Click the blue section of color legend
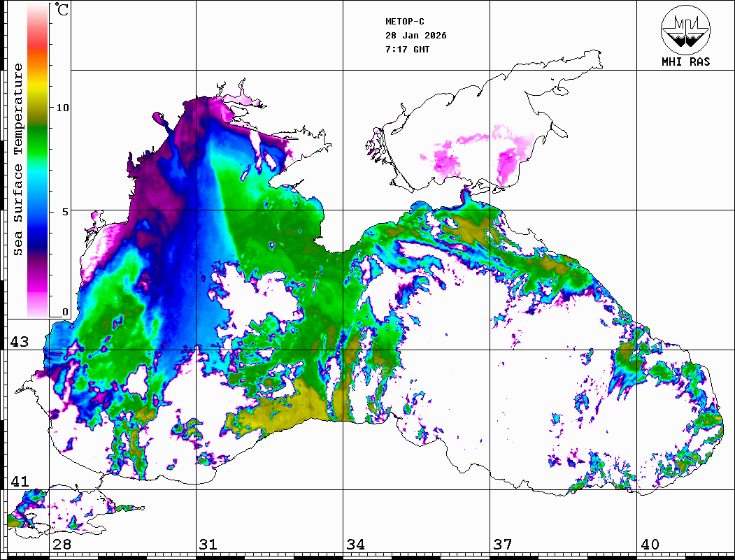Viewport: 735px width, 560px height. tap(38, 222)
